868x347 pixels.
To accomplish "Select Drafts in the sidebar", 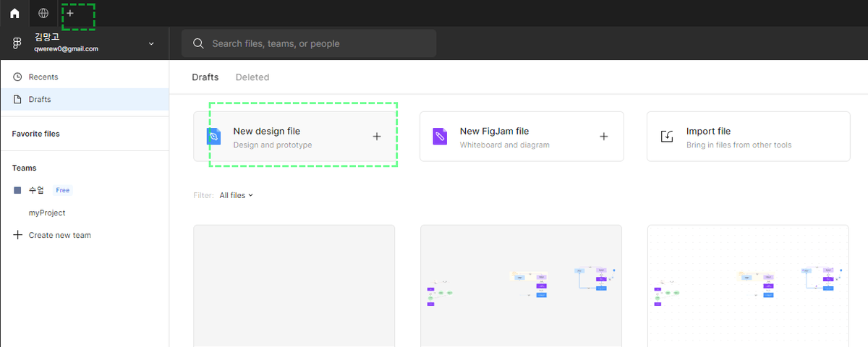I will [x=40, y=99].
